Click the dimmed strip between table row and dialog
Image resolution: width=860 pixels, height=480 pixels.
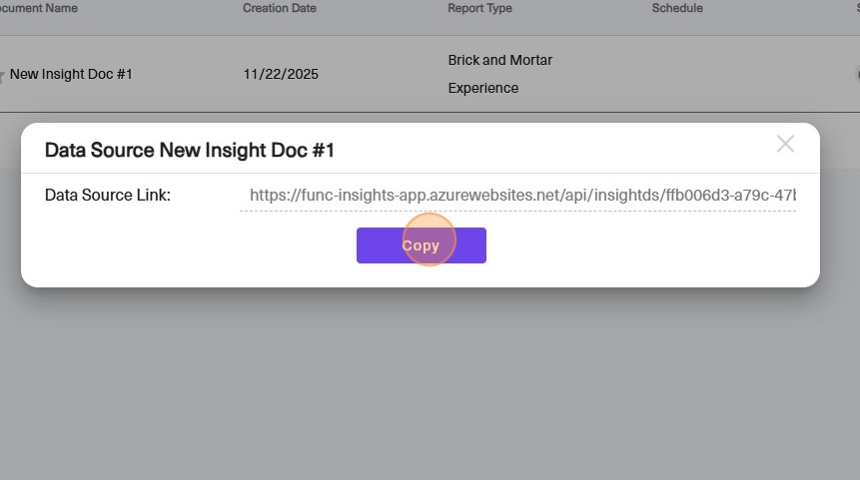430,117
